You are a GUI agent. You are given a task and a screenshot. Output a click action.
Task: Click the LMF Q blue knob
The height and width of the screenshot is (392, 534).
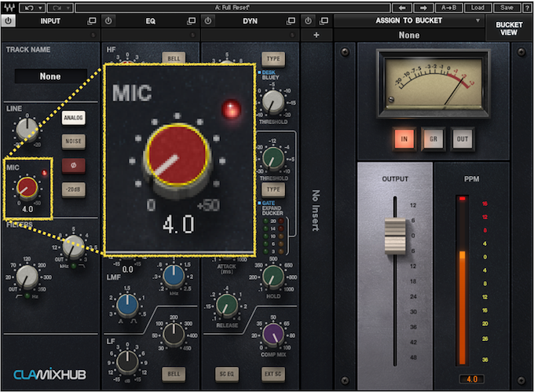tap(127, 305)
